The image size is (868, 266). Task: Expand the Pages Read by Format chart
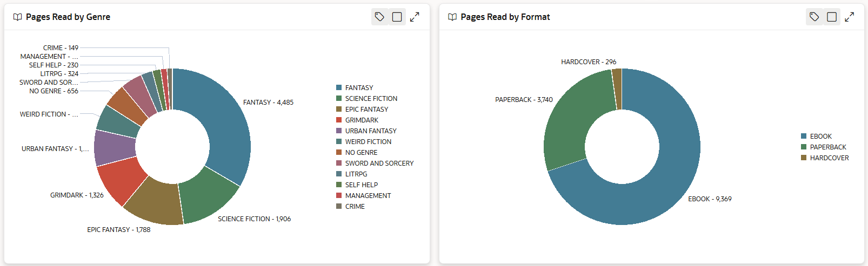[850, 17]
